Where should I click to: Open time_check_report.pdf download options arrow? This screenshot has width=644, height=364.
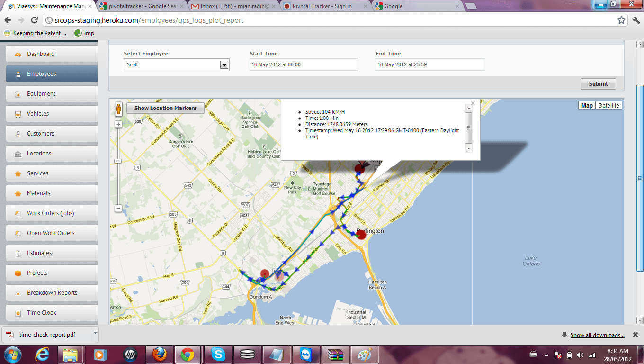(x=95, y=334)
